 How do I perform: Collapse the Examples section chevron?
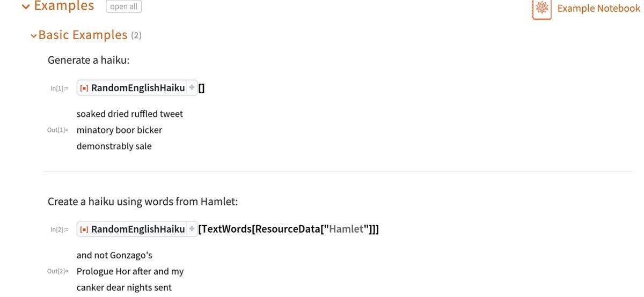[25, 7]
